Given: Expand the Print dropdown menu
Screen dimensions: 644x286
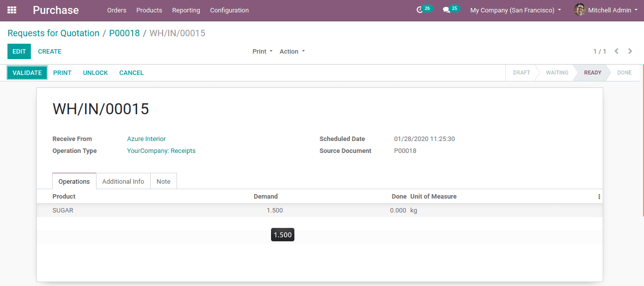Looking at the screenshot, I should 263,52.
